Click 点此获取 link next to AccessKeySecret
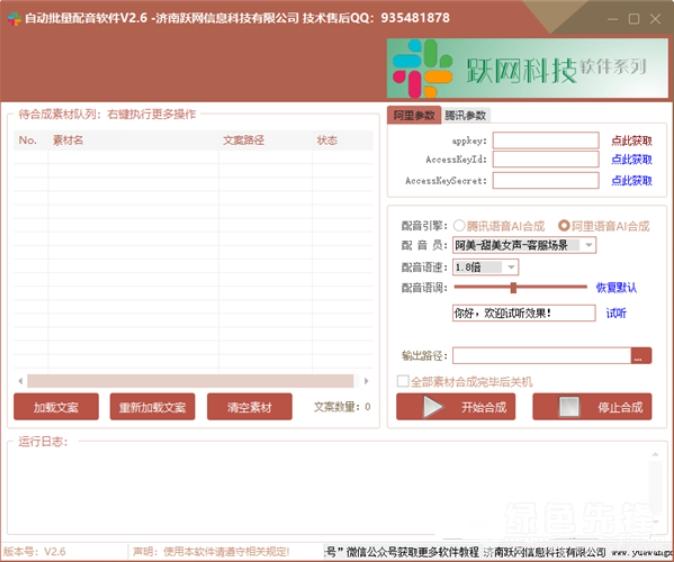Screen dimensions: 674x562 631,181
